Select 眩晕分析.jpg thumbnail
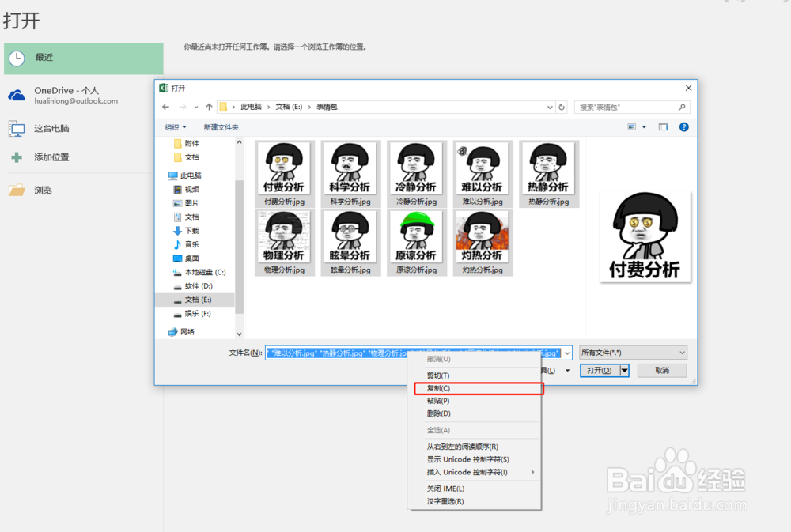This screenshot has width=791, height=532. click(x=350, y=243)
